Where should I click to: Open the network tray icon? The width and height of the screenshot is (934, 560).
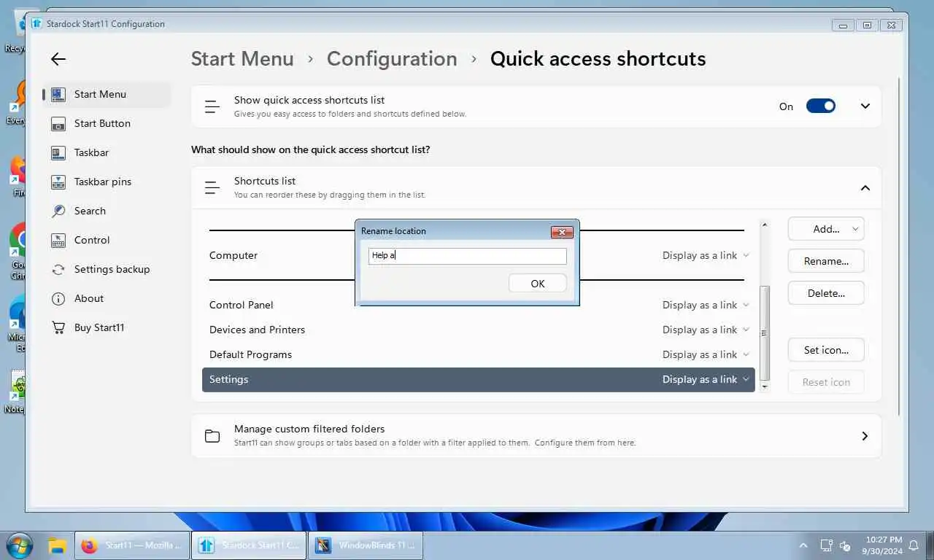826,545
